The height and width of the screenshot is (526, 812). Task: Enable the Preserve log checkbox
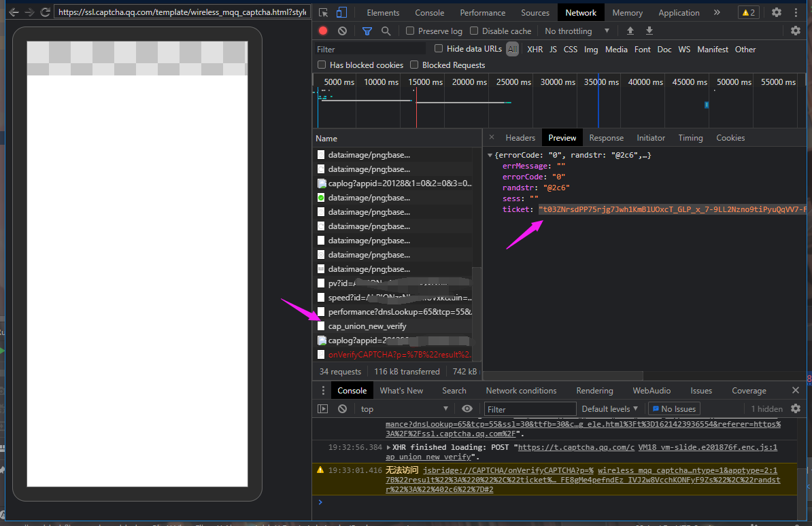point(410,31)
